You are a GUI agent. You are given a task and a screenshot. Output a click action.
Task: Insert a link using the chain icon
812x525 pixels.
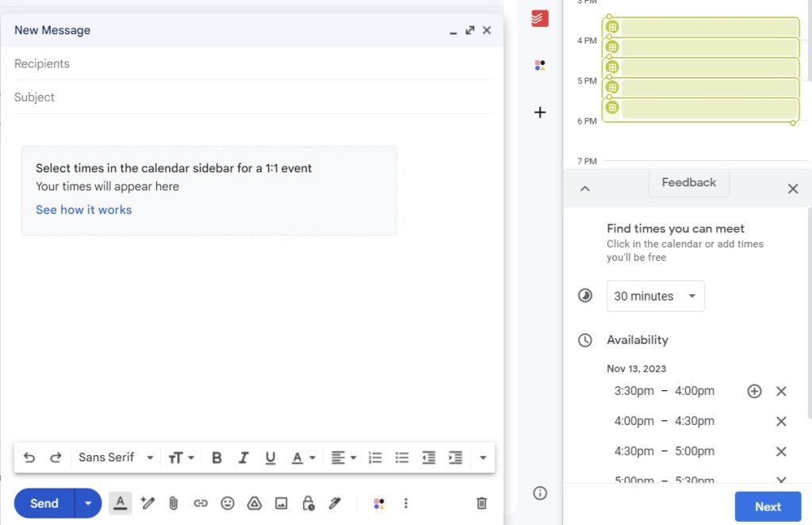[x=201, y=503]
